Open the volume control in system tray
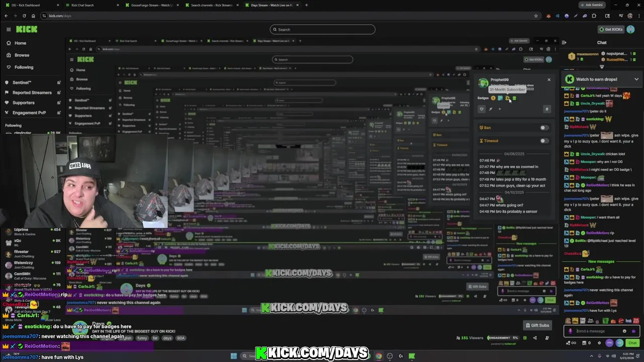 pos(614,356)
